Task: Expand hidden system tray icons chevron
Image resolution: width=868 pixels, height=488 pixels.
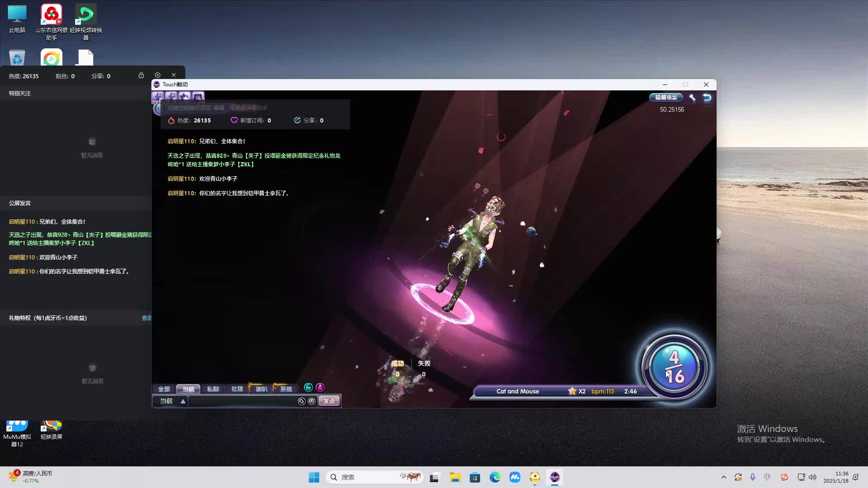Action: pos(724,477)
